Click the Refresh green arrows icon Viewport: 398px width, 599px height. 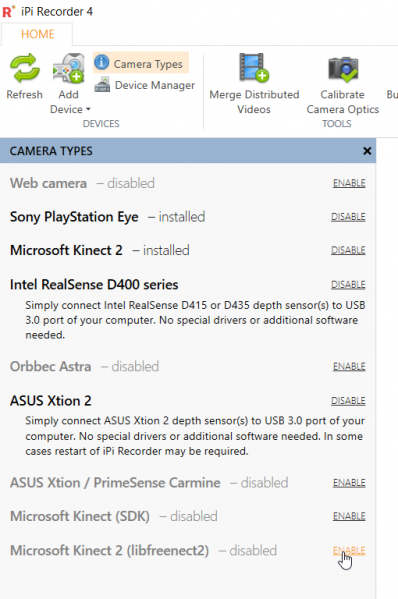pyautogui.click(x=24, y=68)
